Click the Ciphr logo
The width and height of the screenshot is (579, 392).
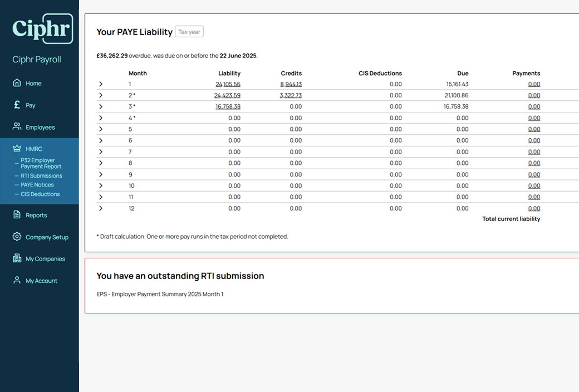42,28
